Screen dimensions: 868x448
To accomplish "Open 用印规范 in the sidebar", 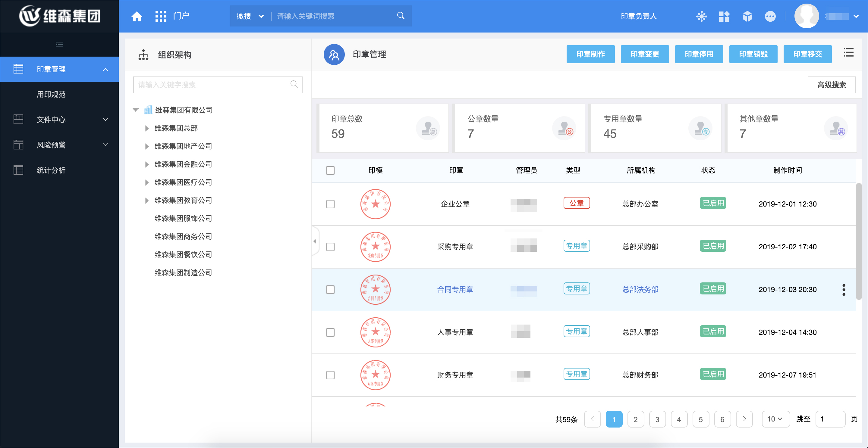I will [51, 95].
